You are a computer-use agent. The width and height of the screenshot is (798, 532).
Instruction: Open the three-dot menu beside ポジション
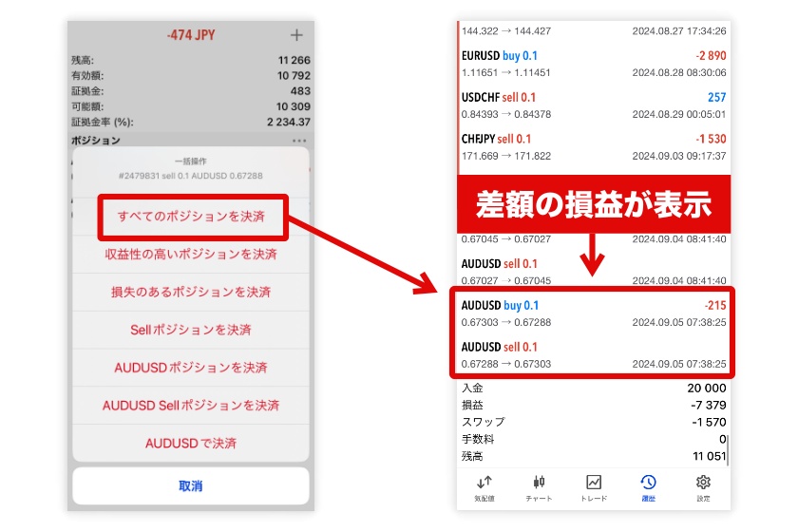pos(299,141)
